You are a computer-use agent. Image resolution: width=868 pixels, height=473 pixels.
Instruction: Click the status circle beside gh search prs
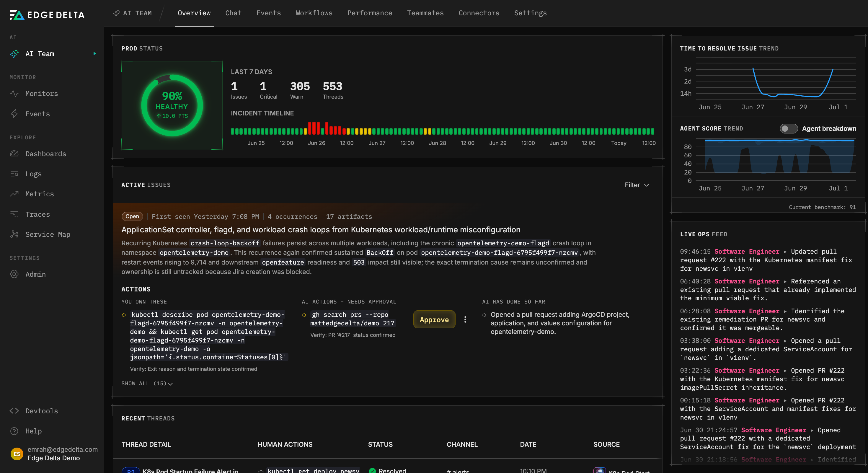304,315
